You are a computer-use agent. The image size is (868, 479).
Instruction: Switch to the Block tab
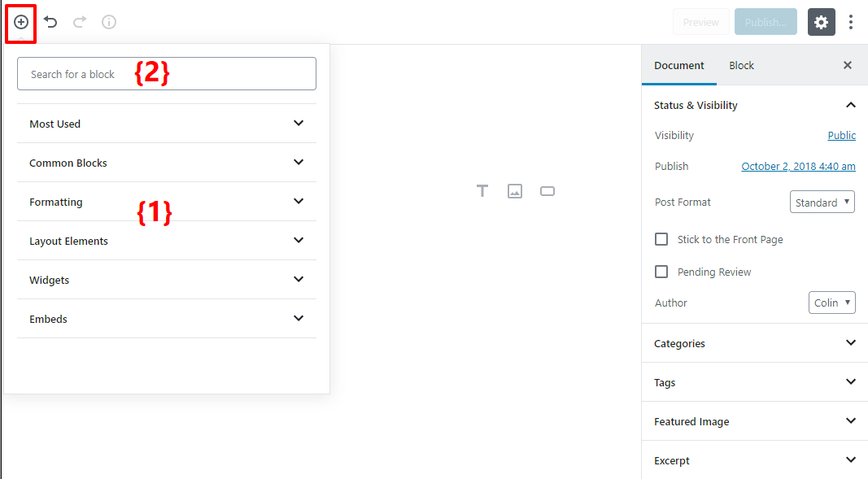point(741,65)
